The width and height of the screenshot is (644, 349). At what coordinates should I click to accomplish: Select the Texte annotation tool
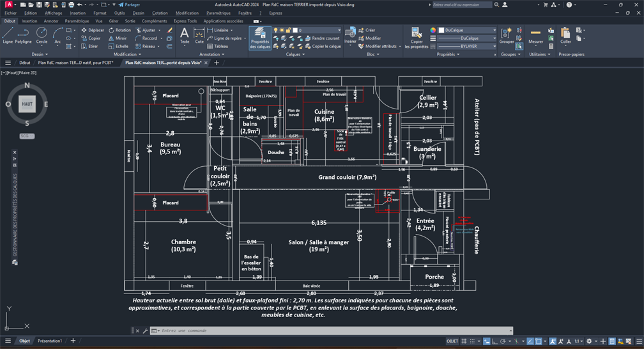[185, 35]
